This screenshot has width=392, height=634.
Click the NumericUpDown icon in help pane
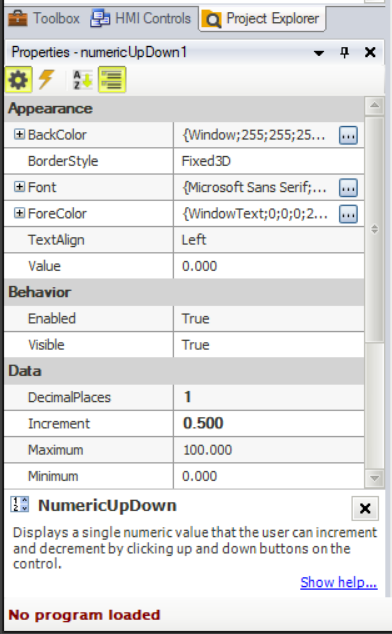(19, 505)
